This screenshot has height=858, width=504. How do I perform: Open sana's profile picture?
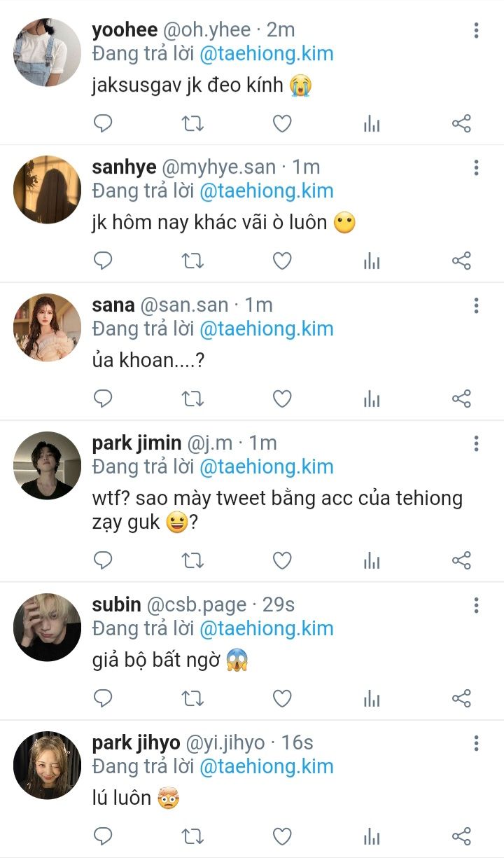(48, 328)
